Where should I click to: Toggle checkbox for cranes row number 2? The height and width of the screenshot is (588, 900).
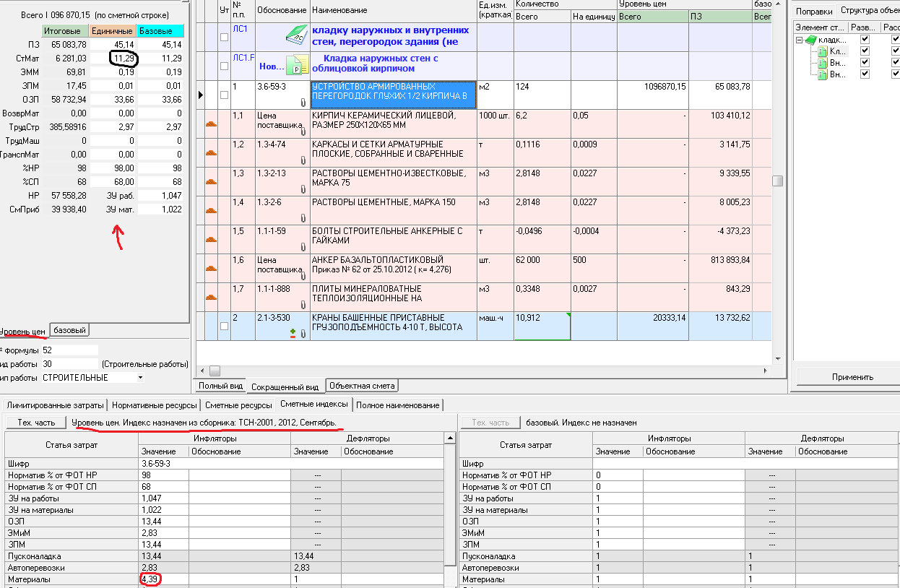pyautogui.click(x=224, y=327)
